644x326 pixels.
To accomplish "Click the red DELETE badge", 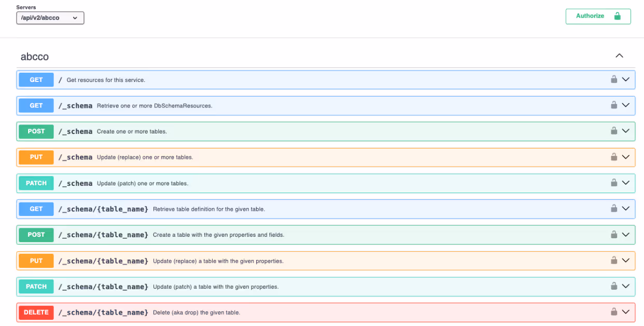I will [x=36, y=313].
